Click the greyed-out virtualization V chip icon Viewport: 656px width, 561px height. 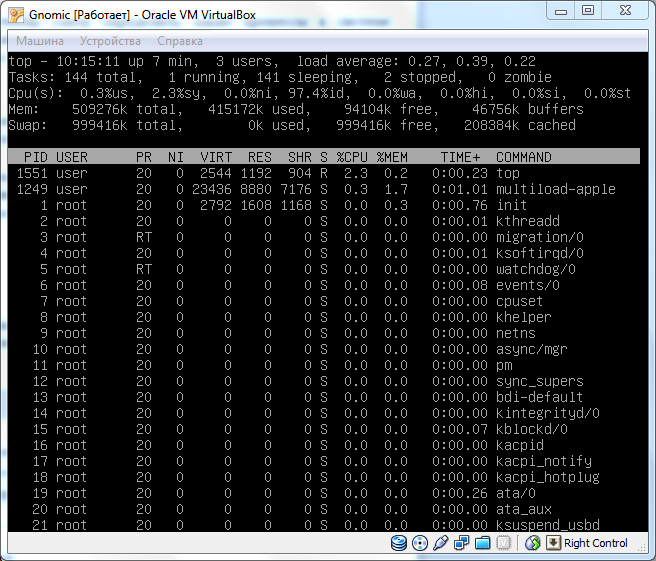(x=504, y=543)
